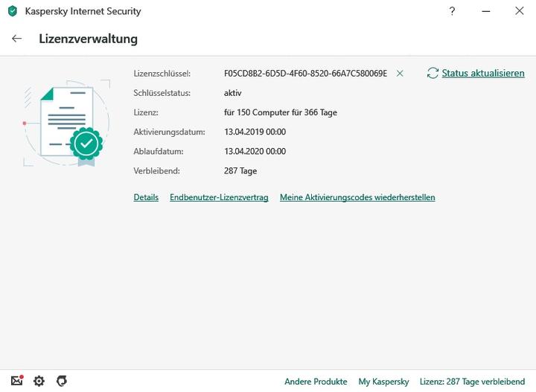
Task: Maximize the Kaspersky Internet Security window
Action: [x=485, y=12]
